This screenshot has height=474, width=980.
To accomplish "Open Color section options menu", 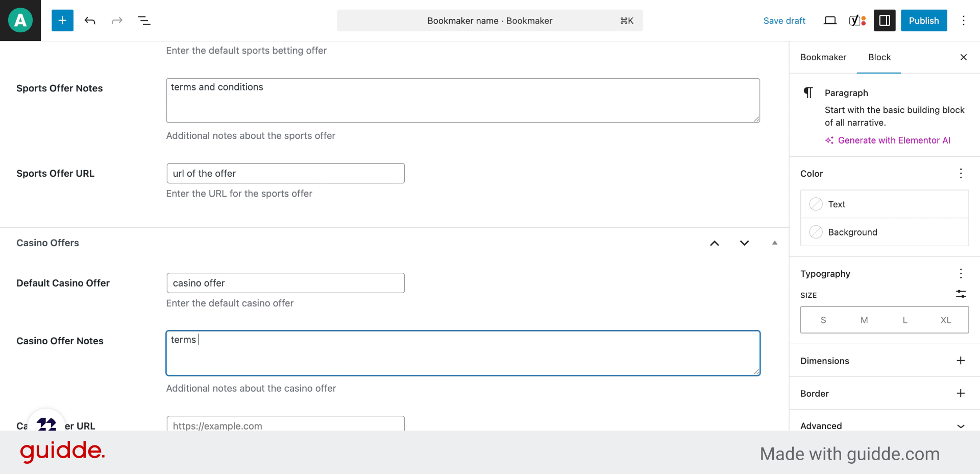I will (961, 174).
